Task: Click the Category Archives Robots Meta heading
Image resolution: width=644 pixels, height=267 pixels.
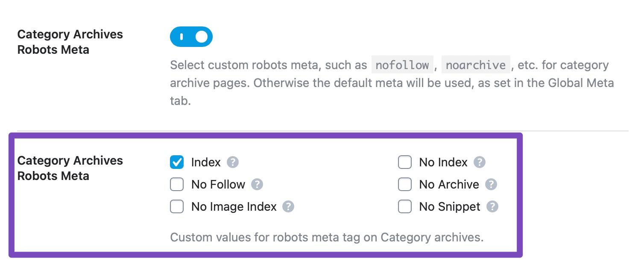Action: tap(70, 168)
